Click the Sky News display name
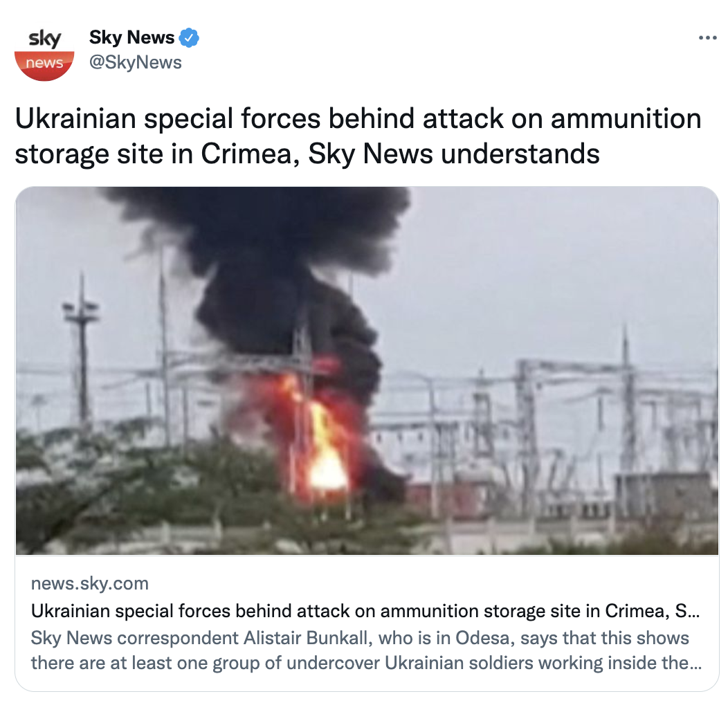The image size is (728, 703). coord(131,37)
